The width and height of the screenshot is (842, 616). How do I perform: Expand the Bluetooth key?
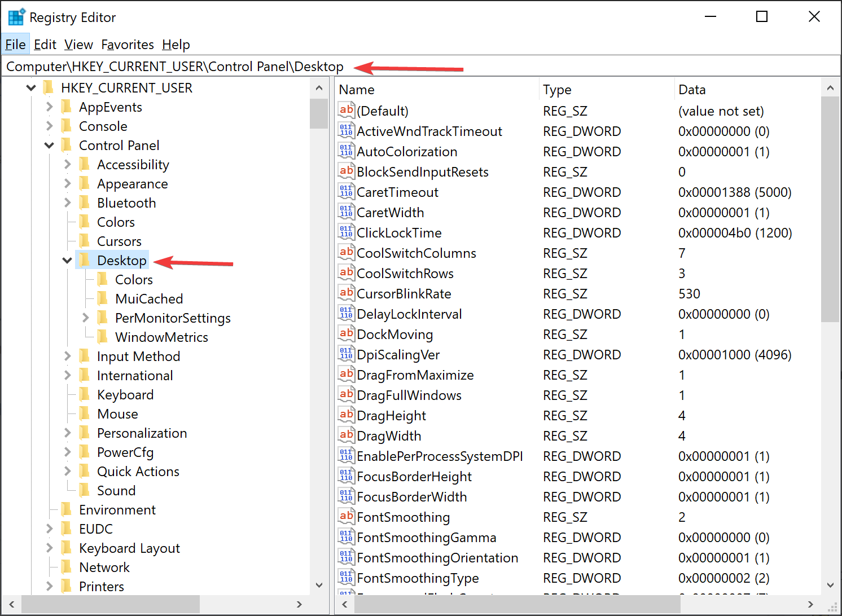click(68, 203)
